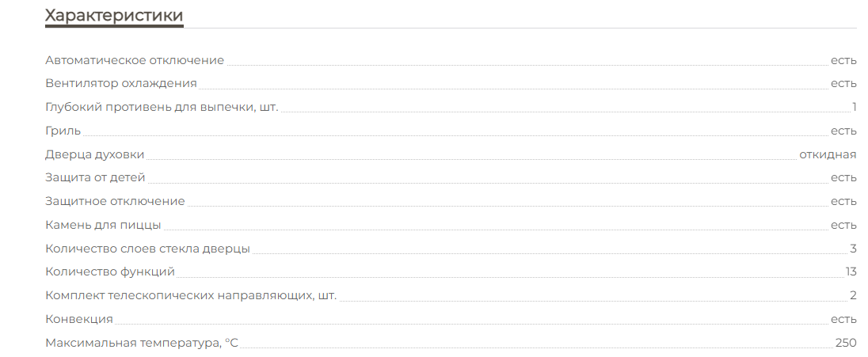The image size is (868, 357).
Task: Click Комплект телескопических направляющих label
Action: [x=191, y=296]
